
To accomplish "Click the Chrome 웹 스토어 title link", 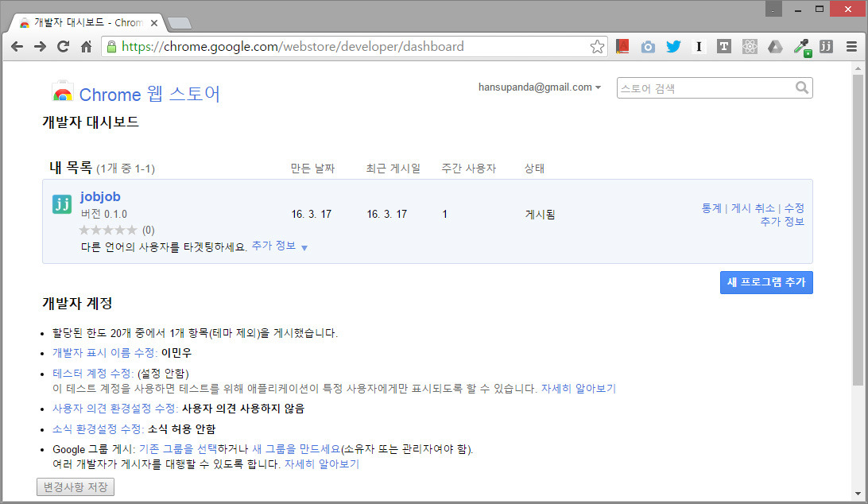I will tap(149, 94).
